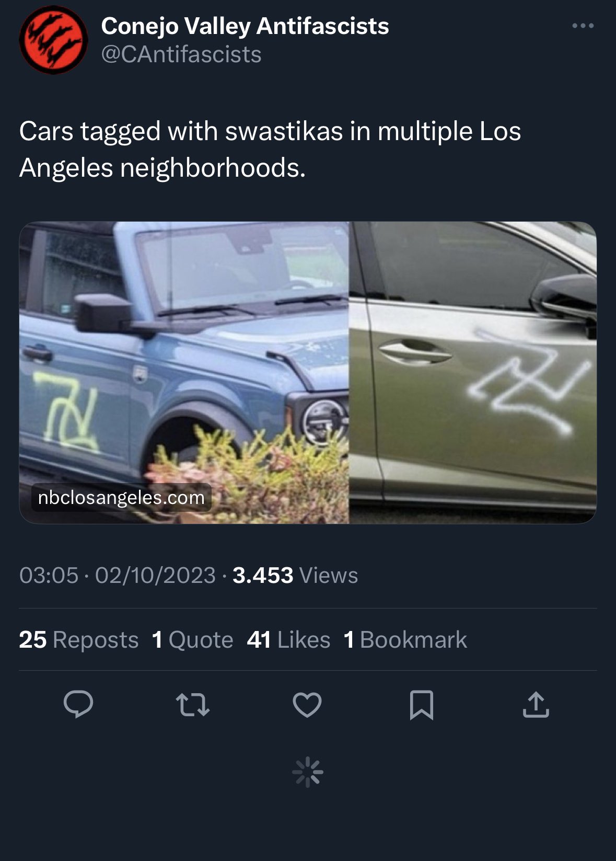The image size is (616, 861).
Task: Open the @CAntifascists handle
Action: 181,54
